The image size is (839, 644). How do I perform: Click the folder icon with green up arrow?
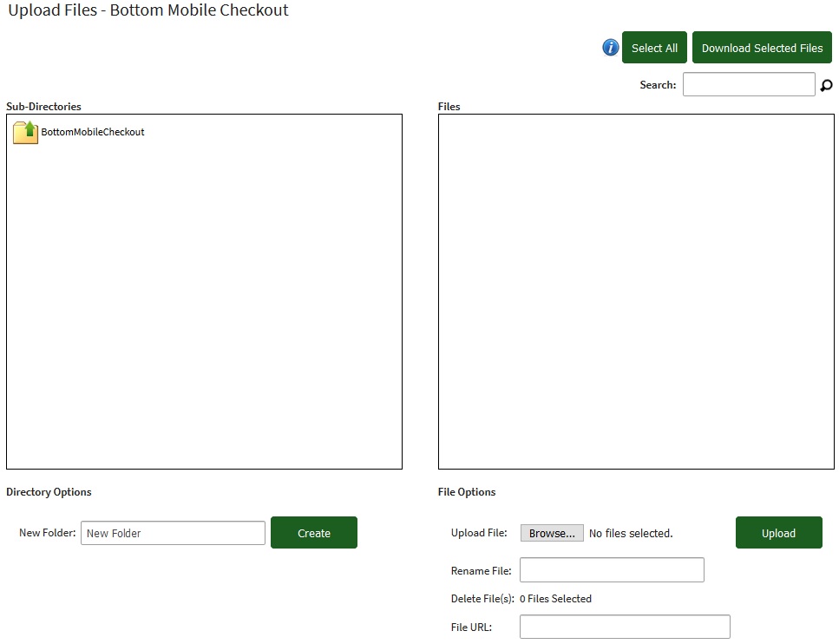pyautogui.click(x=25, y=132)
